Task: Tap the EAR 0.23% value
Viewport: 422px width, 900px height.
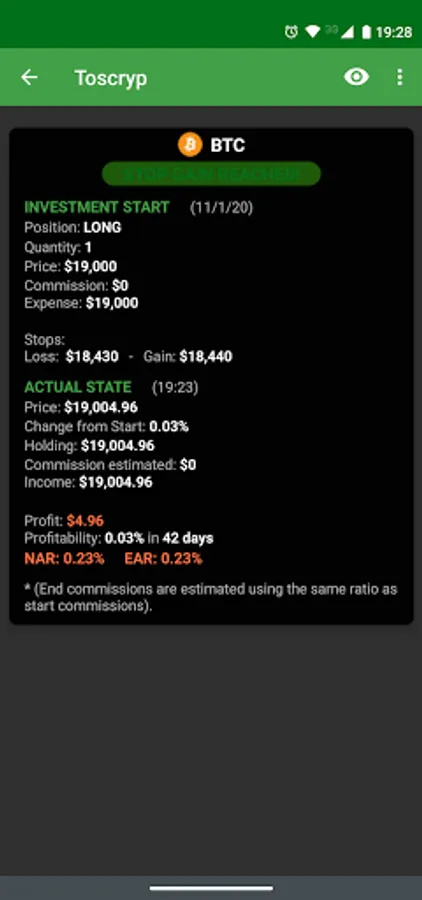Action: tap(164, 558)
